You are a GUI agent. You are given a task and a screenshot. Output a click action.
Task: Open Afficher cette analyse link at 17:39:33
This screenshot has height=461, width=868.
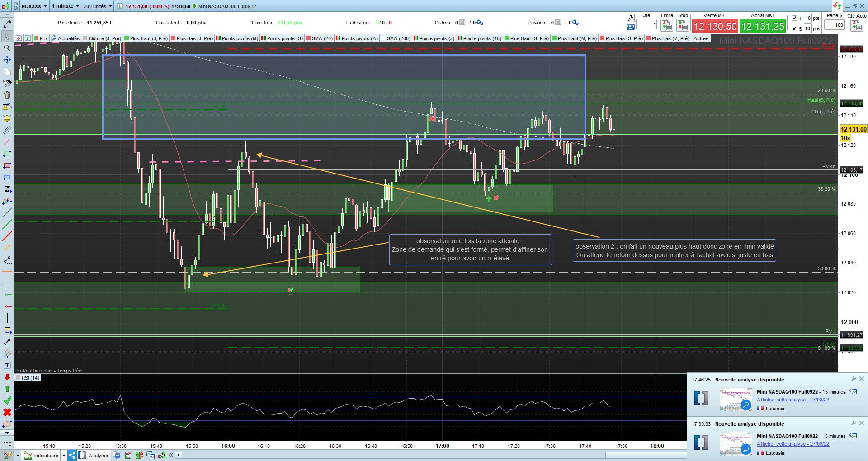click(x=793, y=444)
